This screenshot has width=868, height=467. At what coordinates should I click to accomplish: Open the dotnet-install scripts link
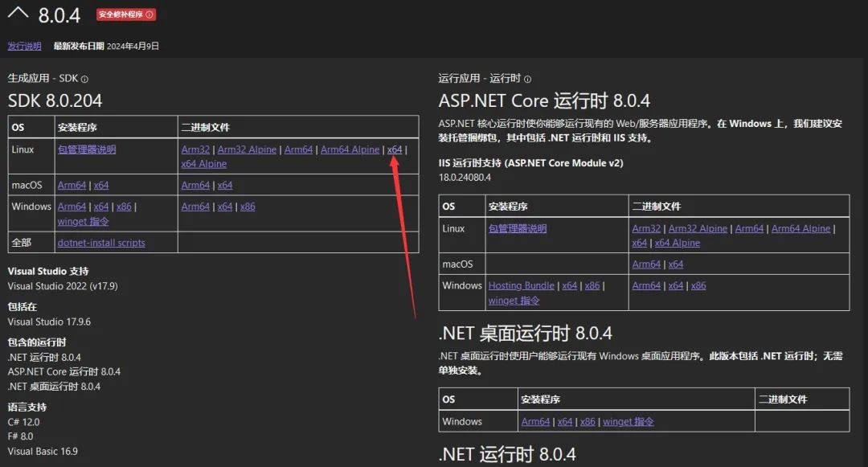[x=101, y=243]
